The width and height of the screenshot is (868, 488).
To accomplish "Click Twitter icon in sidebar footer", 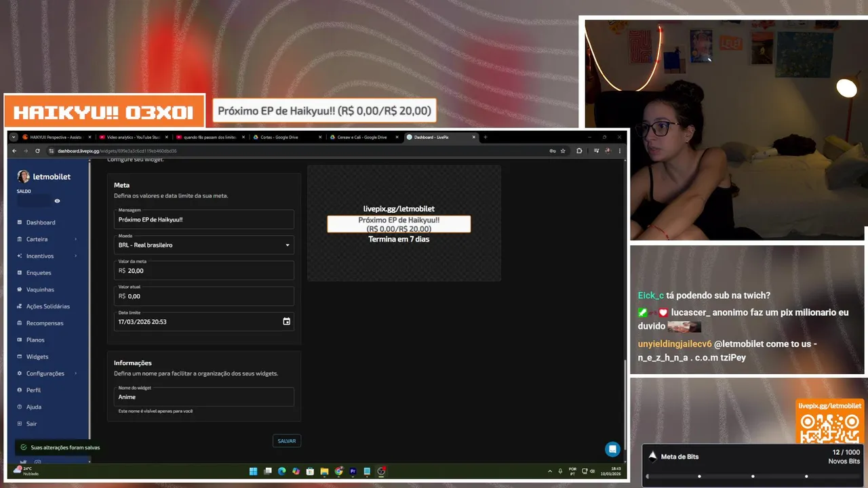I will click(x=23, y=462).
